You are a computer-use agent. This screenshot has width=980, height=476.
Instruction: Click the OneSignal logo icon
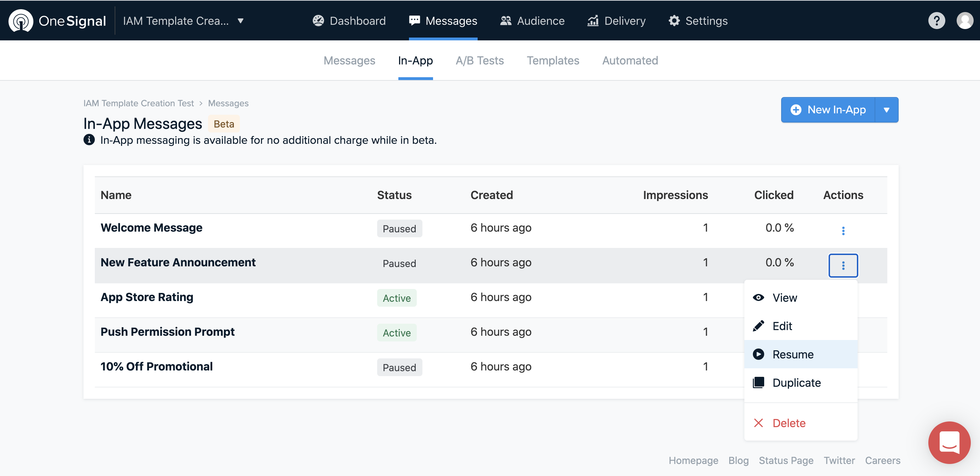click(21, 21)
